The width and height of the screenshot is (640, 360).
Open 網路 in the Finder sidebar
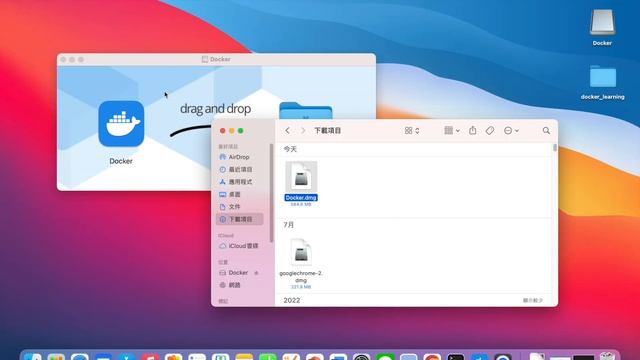239,285
